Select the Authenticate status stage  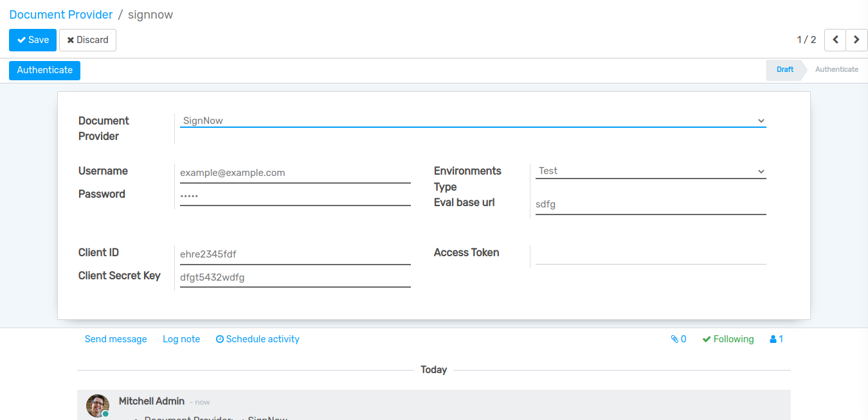836,69
